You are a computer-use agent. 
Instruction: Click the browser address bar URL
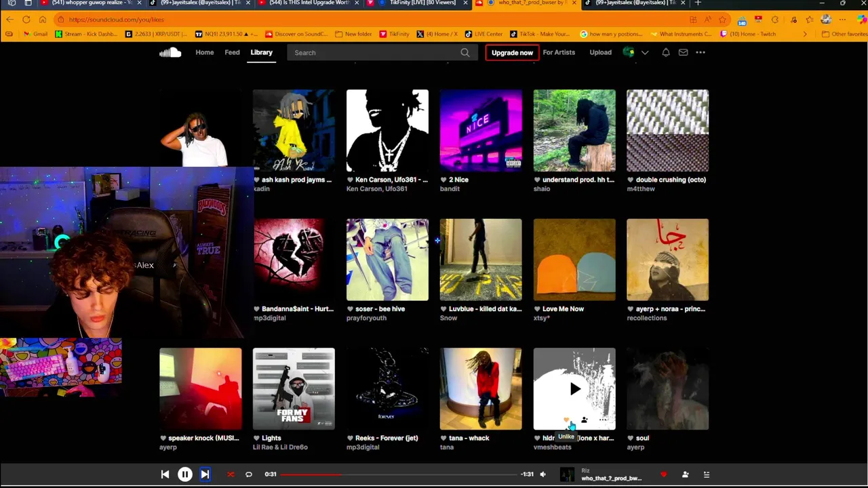[116, 20]
